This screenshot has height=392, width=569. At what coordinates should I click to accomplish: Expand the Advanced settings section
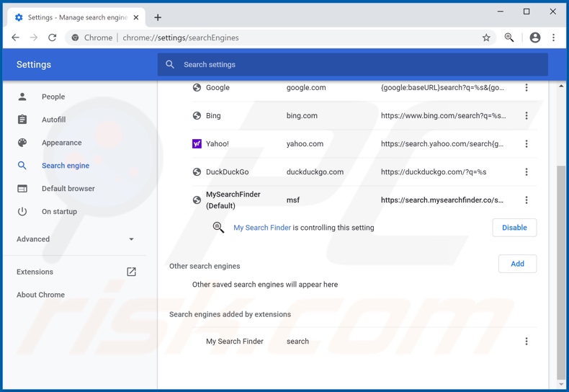75,239
